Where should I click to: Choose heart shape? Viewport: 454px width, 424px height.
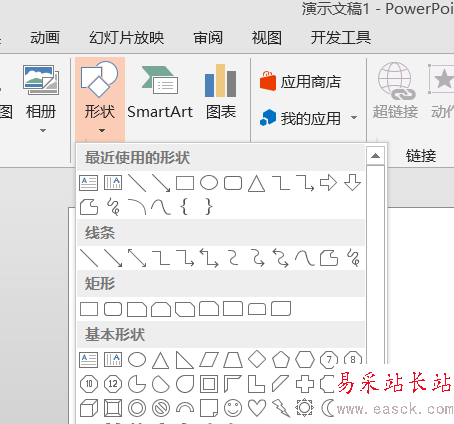257,408
